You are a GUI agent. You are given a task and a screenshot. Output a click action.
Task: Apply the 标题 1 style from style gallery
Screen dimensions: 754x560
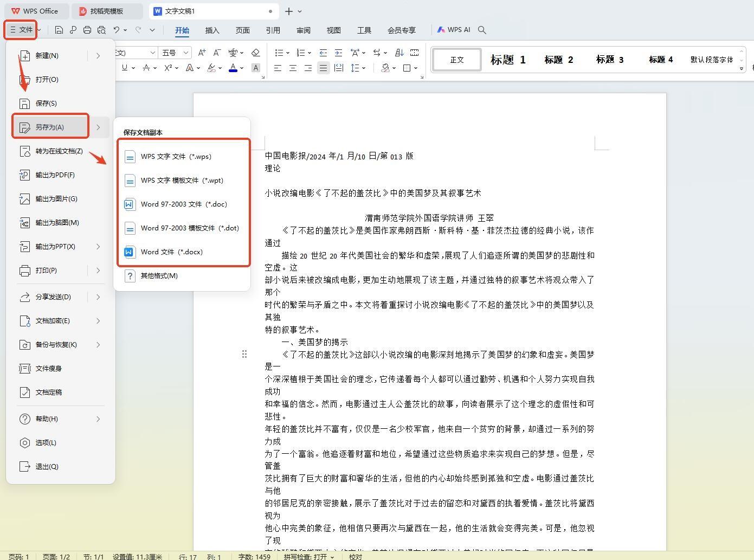click(x=507, y=60)
